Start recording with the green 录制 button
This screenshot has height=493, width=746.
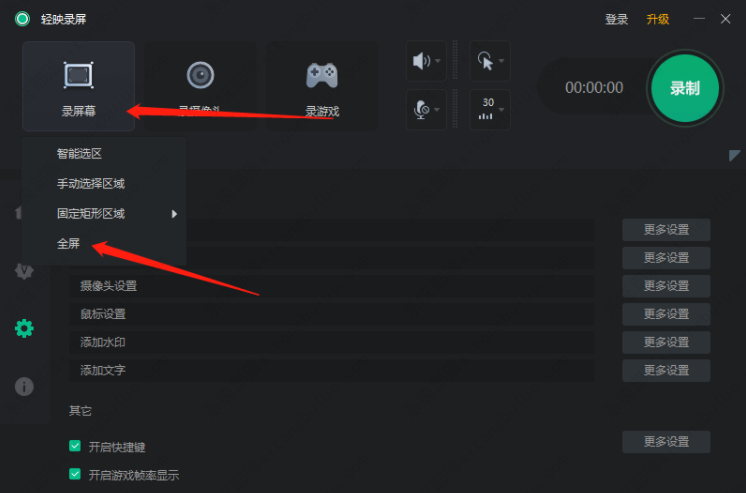685,88
